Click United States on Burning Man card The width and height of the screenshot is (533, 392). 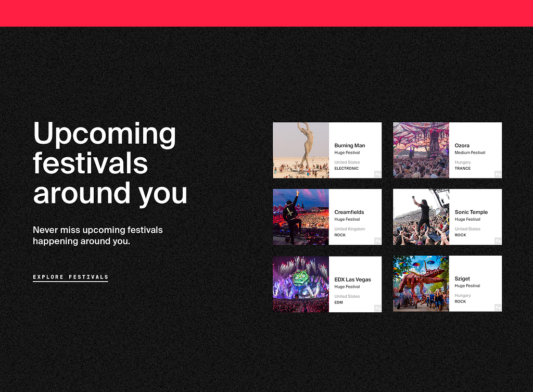click(347, 162)
